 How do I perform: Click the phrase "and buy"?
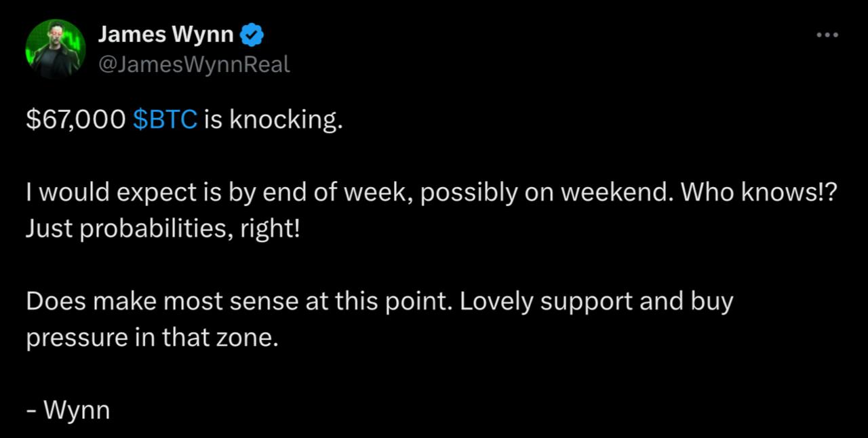pos(686,302)
